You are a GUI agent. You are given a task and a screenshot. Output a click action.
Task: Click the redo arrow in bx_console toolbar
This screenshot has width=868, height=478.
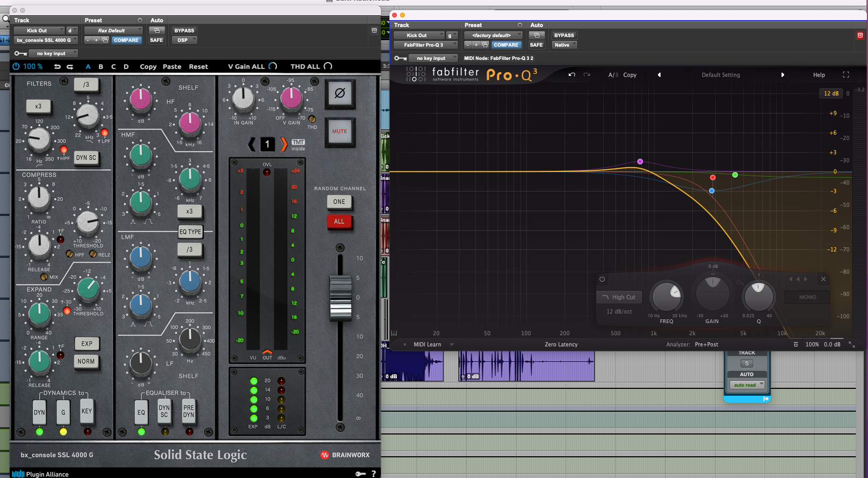coord(70,67)
